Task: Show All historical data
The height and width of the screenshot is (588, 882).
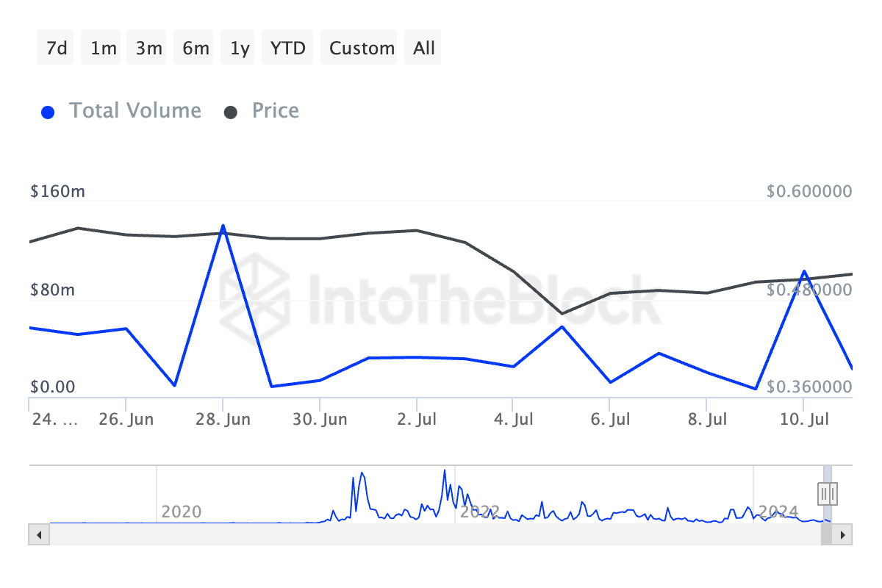Action: pyautogui.click(x=423, y=48)
